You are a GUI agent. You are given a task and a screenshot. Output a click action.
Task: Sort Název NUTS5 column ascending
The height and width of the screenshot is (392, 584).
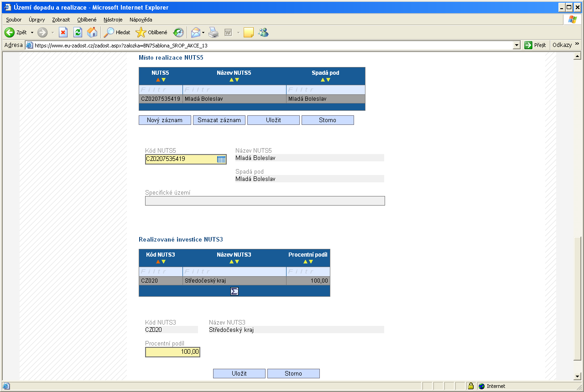(231, 80)
